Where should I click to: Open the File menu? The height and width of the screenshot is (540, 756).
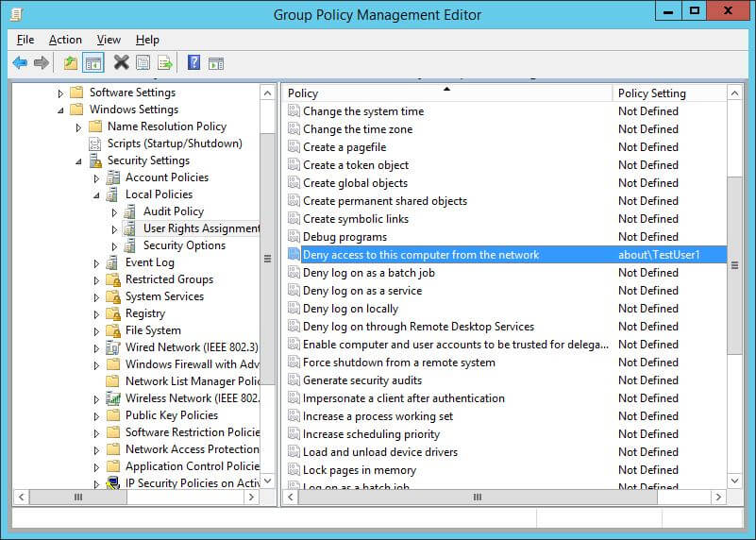click(x=25, y=40)
